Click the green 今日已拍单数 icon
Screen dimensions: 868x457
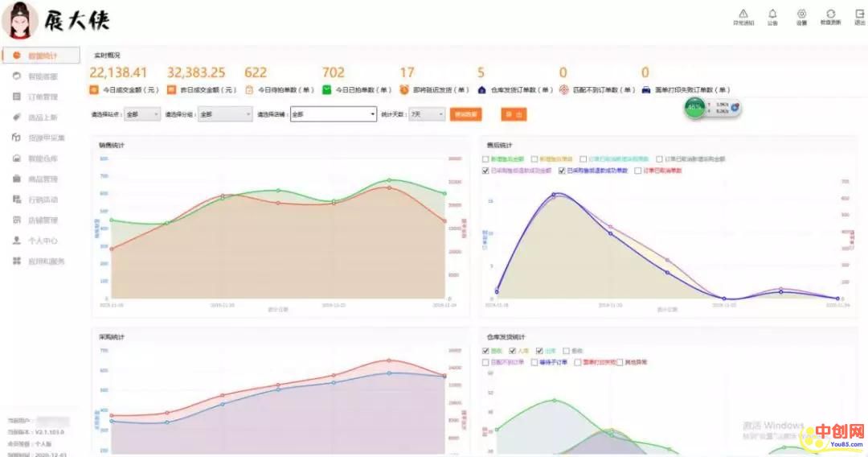[327, 90]
